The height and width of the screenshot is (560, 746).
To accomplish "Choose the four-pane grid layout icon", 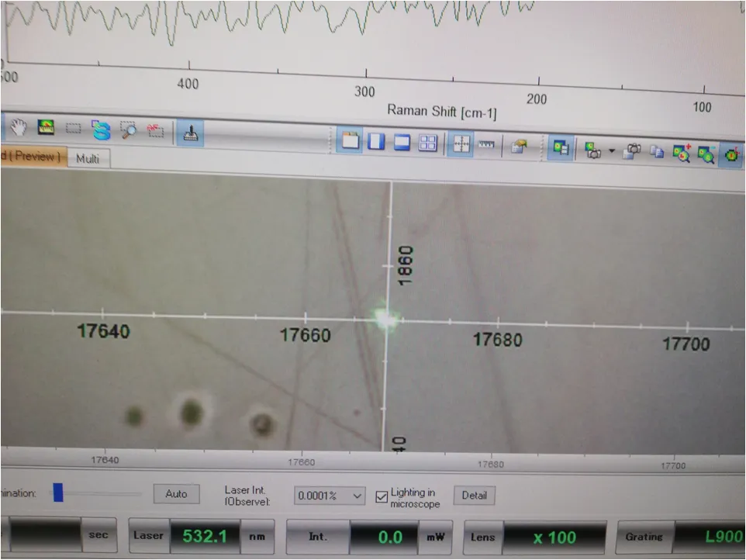I will tap(427, 143).
